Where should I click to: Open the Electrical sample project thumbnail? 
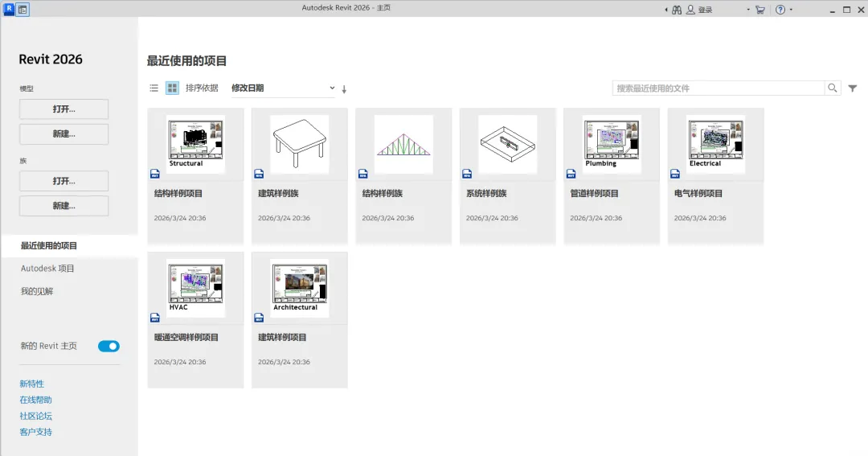coord(716,144)
